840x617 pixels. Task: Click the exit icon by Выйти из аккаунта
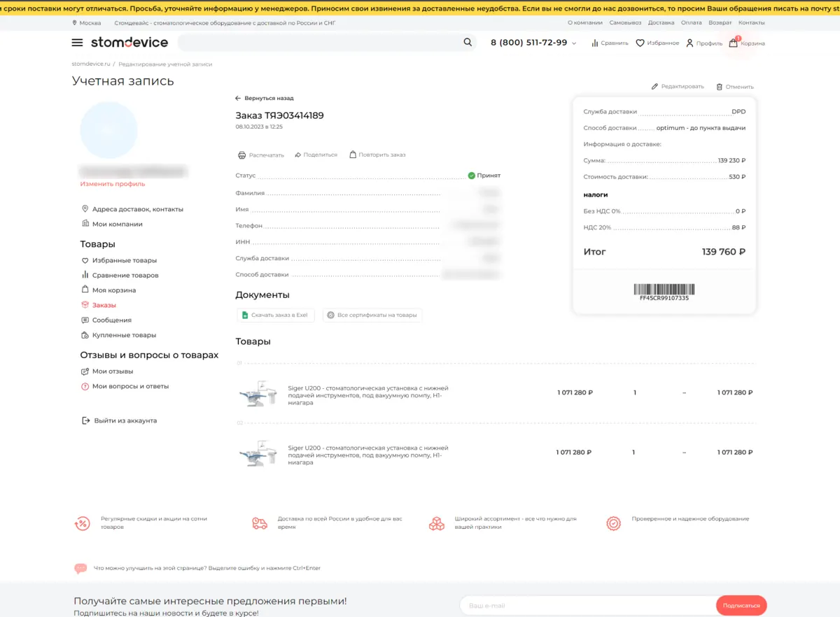(86, 421)
